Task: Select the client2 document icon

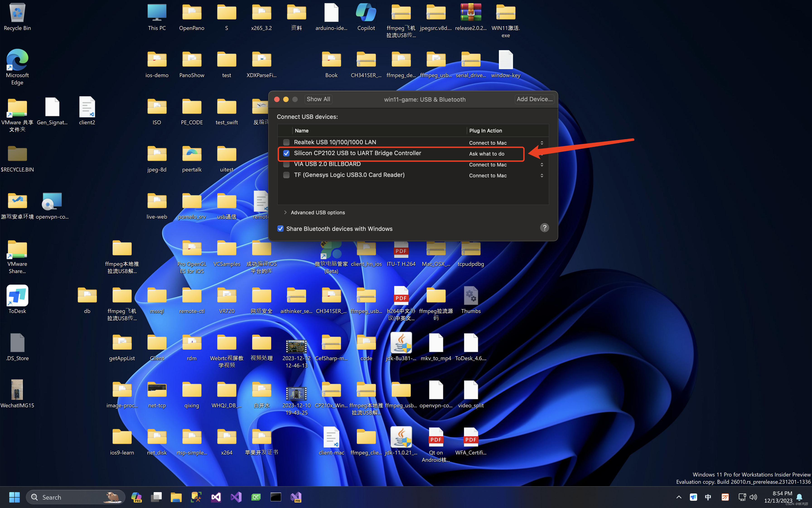Action: 87,111
